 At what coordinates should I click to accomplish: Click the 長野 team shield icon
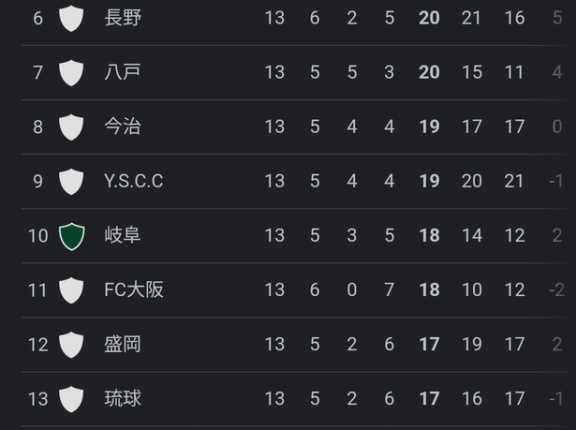coord(71,18)
